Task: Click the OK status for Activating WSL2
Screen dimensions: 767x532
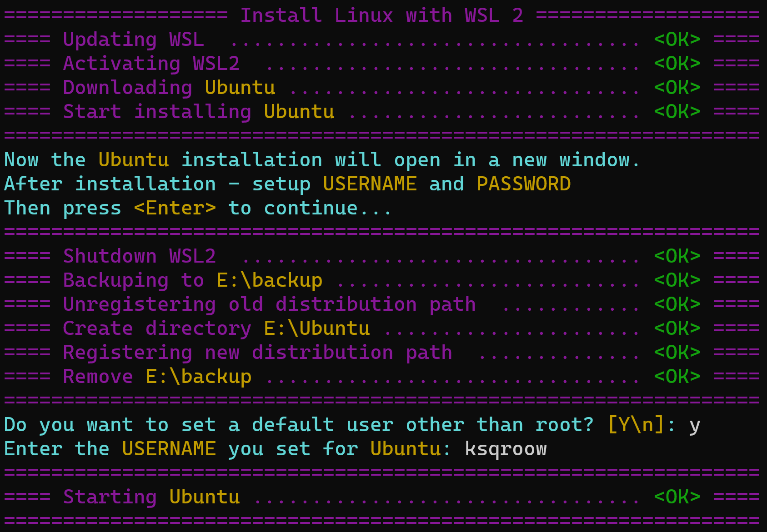Action: (x=677, y=64)
